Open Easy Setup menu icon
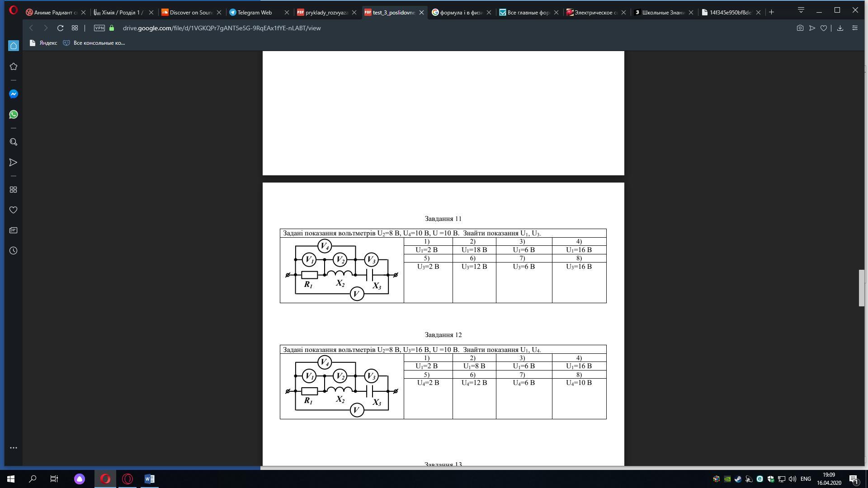This screenshot has height=488, width=868. click(x=854, y=28)
